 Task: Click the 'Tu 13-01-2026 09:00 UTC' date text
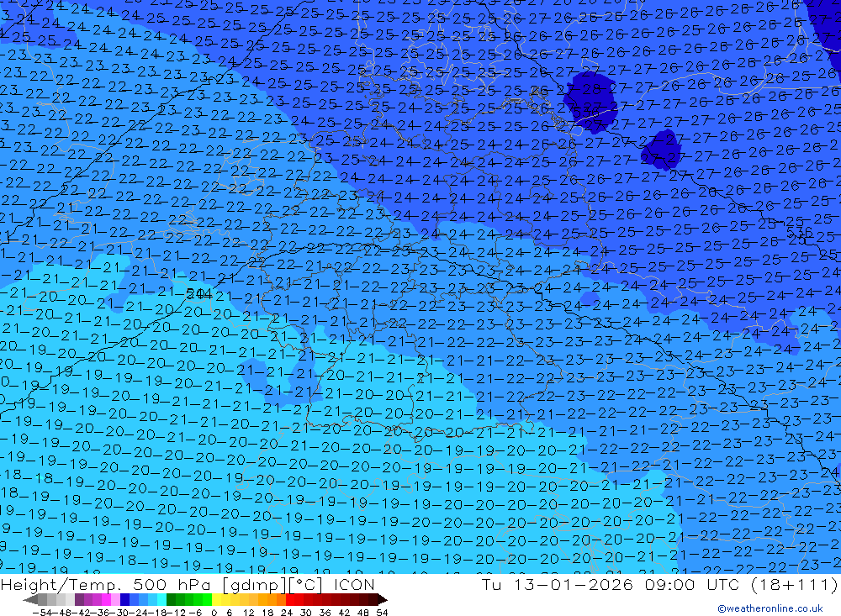pos(611,584)
